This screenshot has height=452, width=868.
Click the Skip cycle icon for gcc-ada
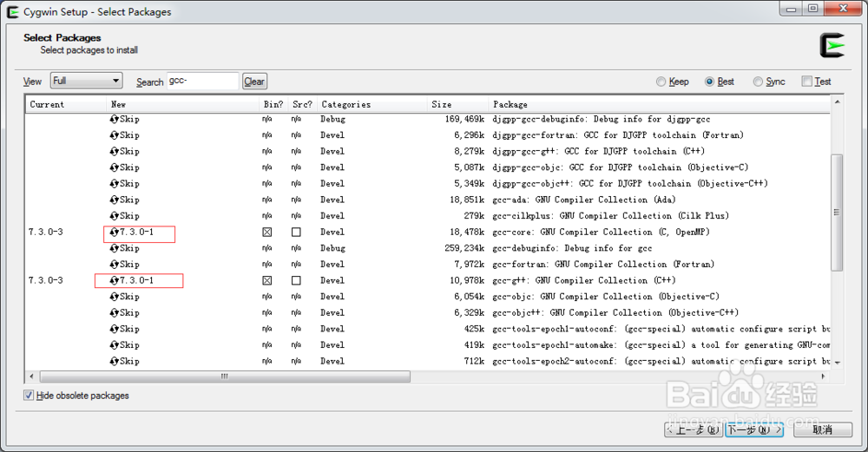[x=114, y=200]
